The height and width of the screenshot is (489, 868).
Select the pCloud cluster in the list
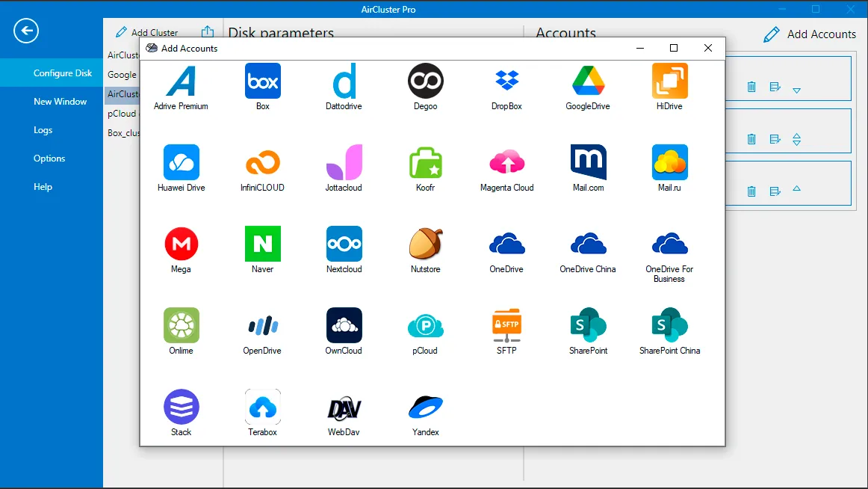pyautogui.click(x=123, y=114)
